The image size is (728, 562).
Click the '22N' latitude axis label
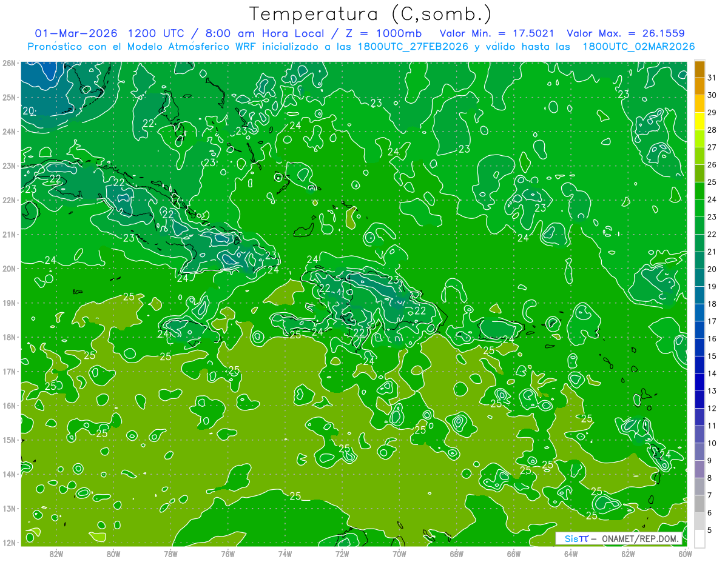click(9, 200)
